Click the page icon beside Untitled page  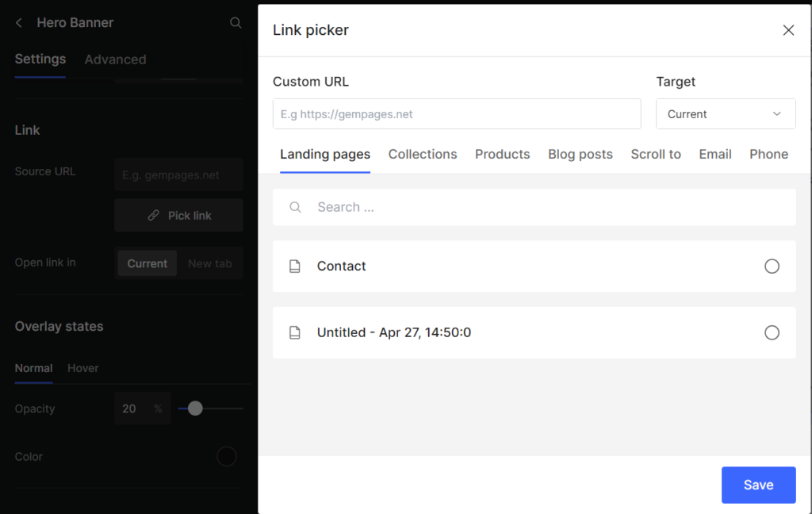(295, 333)
